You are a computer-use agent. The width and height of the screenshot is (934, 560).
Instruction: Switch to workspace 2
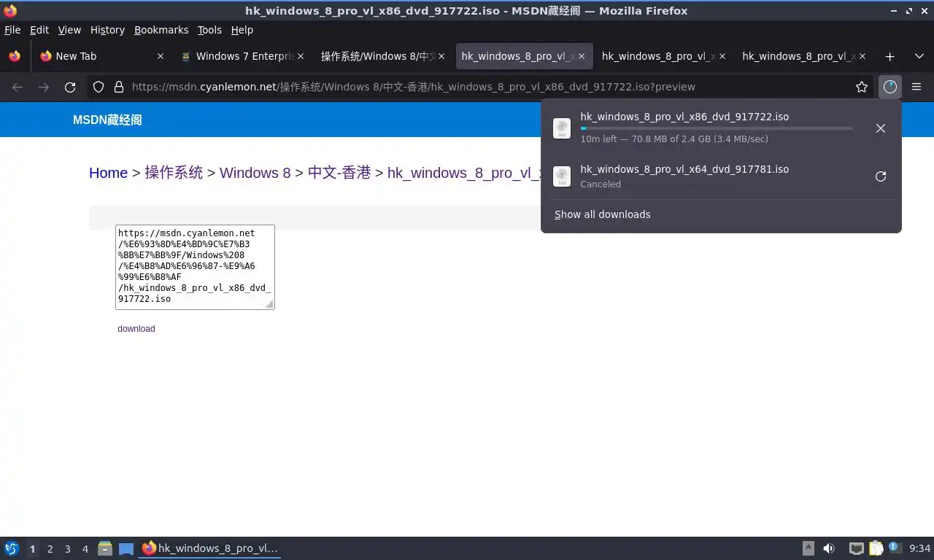click(50, 549)
